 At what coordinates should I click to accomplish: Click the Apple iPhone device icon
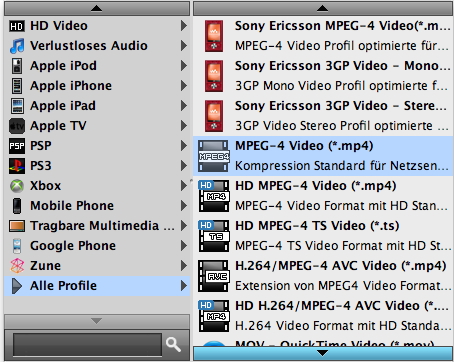17,86
